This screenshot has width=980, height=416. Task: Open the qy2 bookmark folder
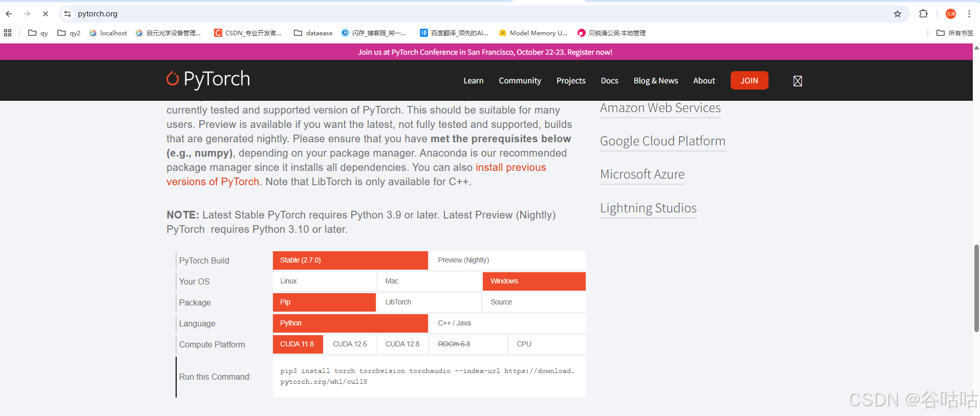tap(69, 33)
